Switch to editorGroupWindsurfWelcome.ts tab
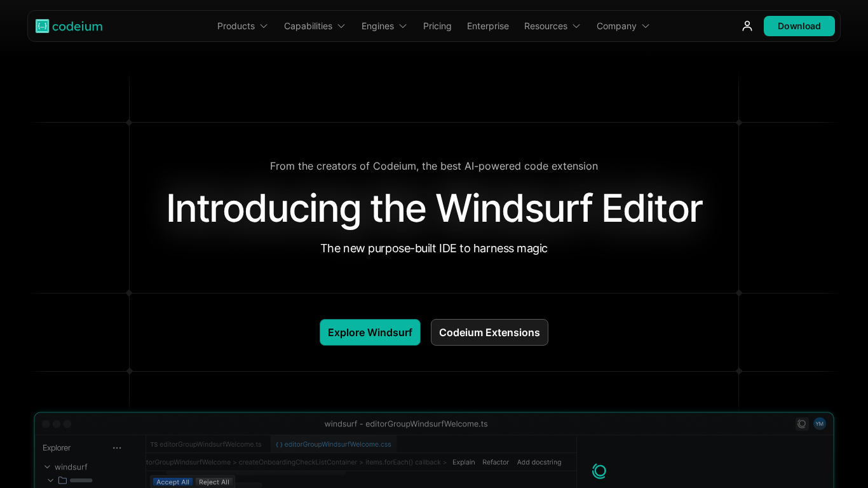The height and width of the screenshot is (488, 868). pos(206,444)
